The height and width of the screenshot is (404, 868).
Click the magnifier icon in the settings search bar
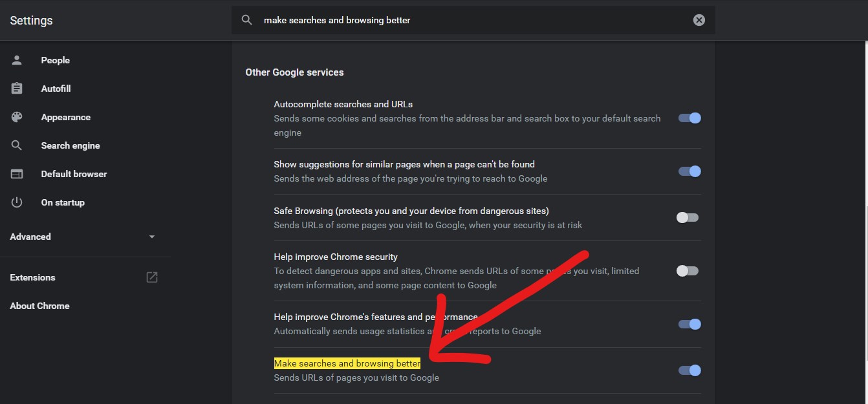coord(246,20)
